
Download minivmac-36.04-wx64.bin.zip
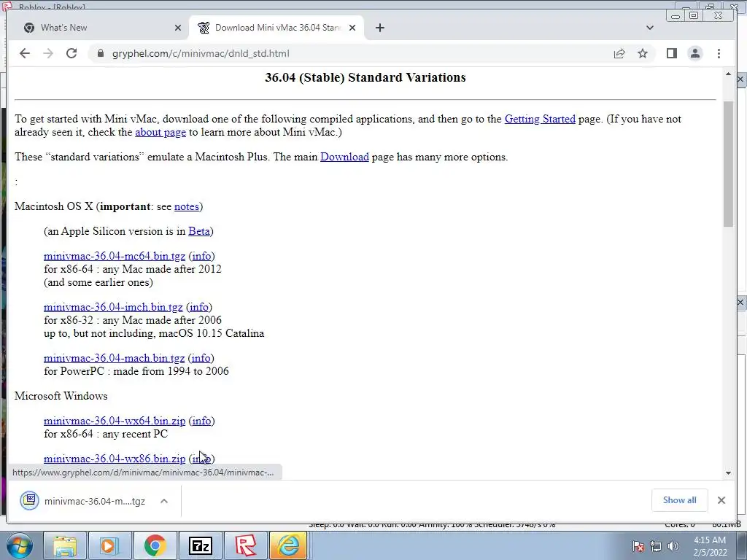pos(115,421)
